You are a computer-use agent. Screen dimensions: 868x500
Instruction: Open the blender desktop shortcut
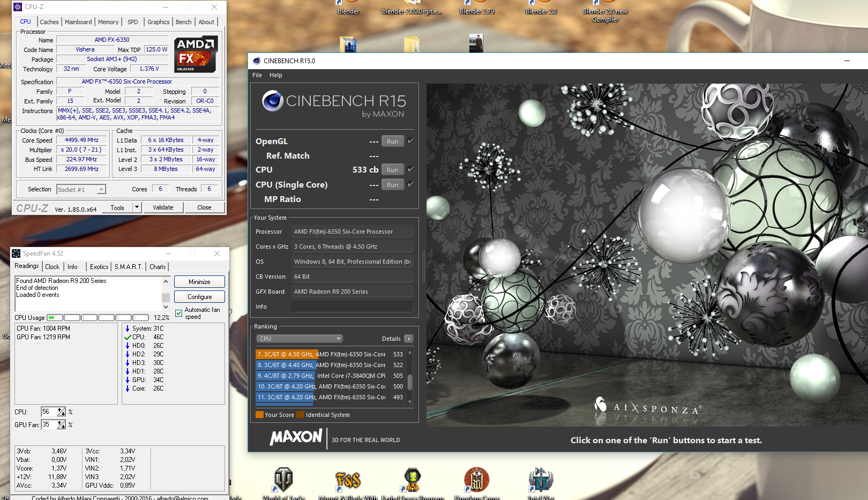(348, 8)
